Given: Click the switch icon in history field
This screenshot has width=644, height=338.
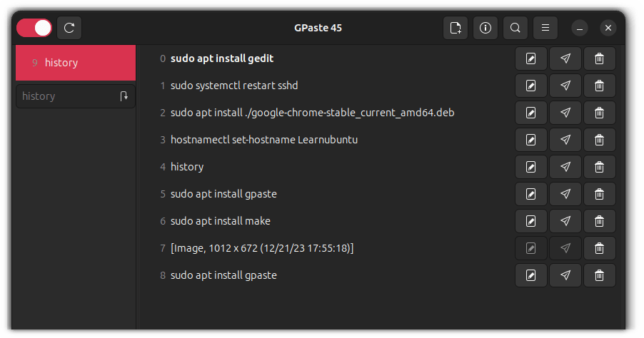Looking at the screenshot, I should 124,96.
